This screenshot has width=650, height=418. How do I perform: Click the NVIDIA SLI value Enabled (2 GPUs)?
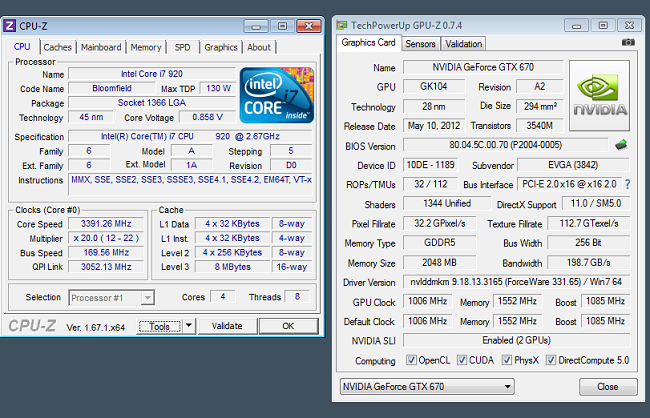click(517, 340)
